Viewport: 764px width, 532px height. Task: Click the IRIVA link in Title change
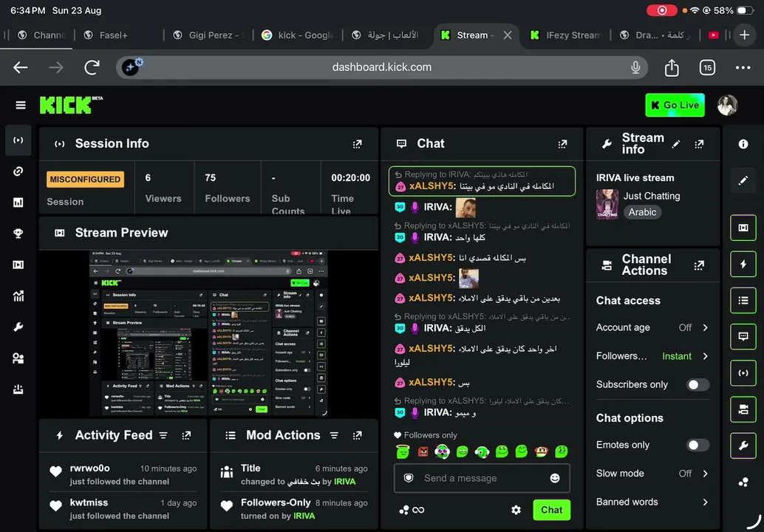tap(344, 482)
